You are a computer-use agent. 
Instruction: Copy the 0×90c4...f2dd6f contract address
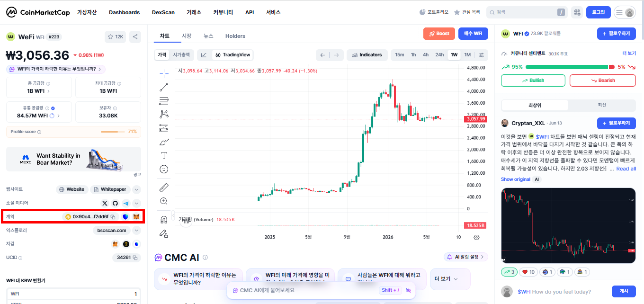click(113, 217)
